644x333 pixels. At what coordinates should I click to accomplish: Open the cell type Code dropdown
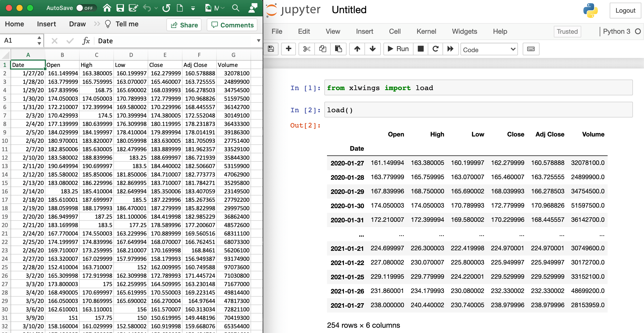489,49
